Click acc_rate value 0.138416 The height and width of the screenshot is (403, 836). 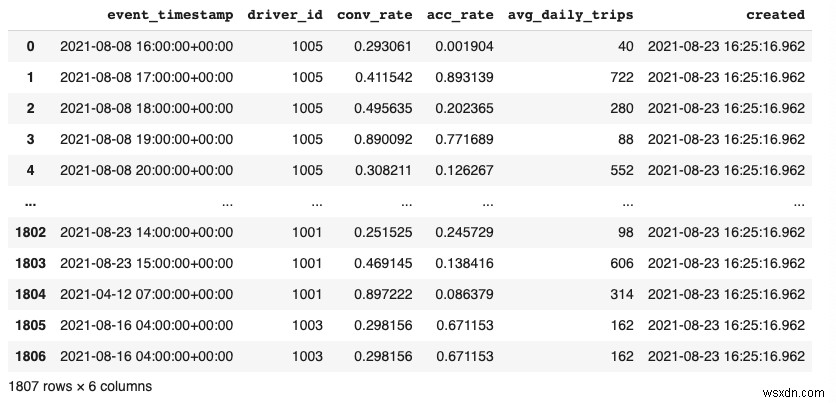point(464,263)
